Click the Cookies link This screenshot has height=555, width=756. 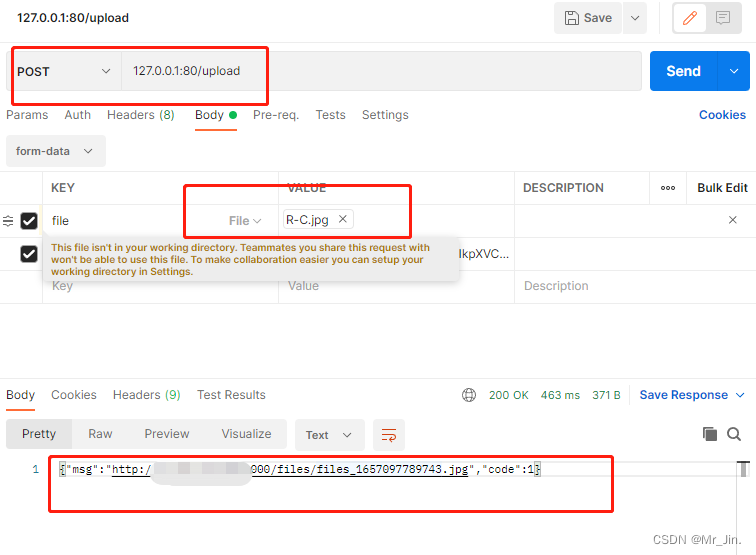[722, 115]
